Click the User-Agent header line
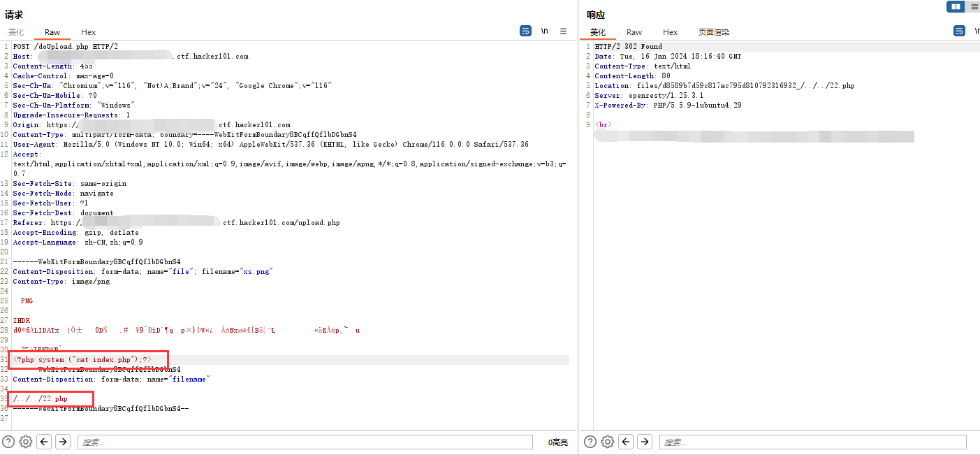This screenshot has width=980, height=455. 270,144
